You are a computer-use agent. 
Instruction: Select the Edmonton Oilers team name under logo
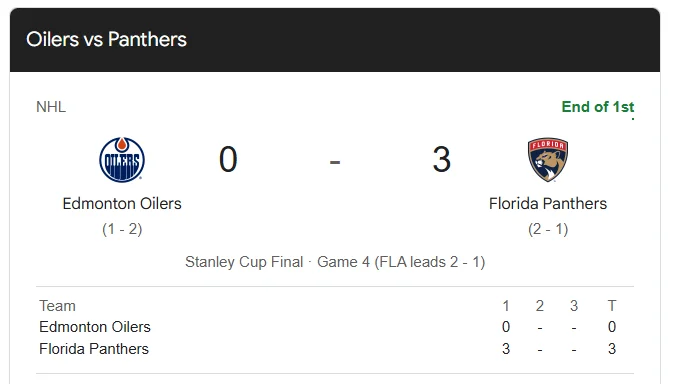[122, 203]
